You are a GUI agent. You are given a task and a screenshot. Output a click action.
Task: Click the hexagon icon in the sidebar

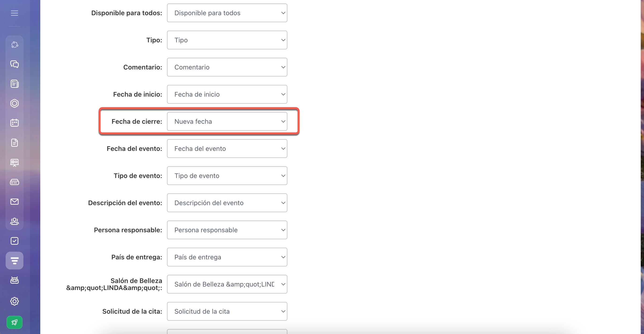(x=15, y=103)
